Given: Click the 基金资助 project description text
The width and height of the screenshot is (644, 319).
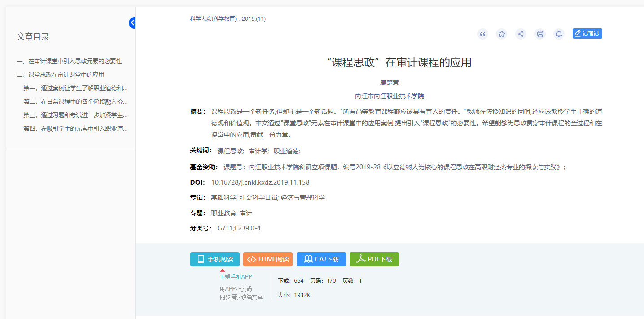Looking at the screenshot, I should [395, 167].
